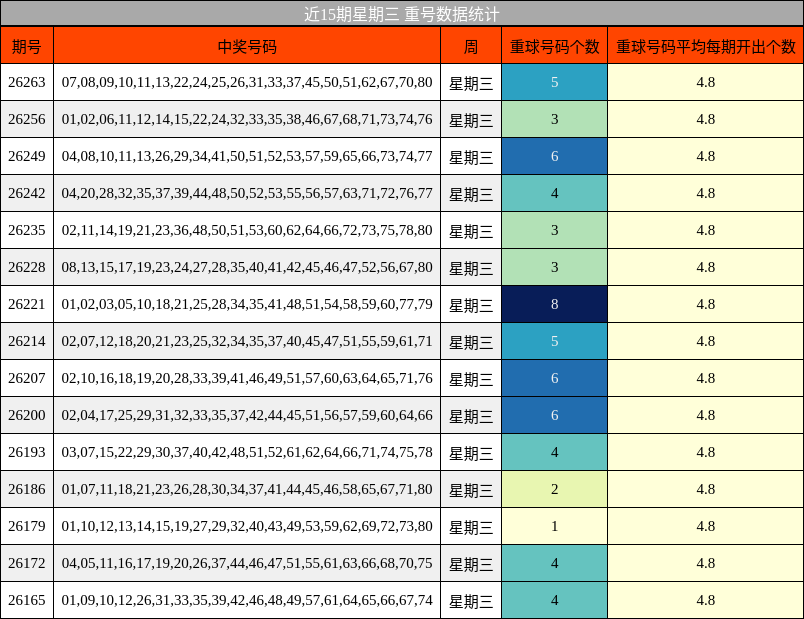Select issue number 26228
The image size is (804, 619).
[27, 267]
